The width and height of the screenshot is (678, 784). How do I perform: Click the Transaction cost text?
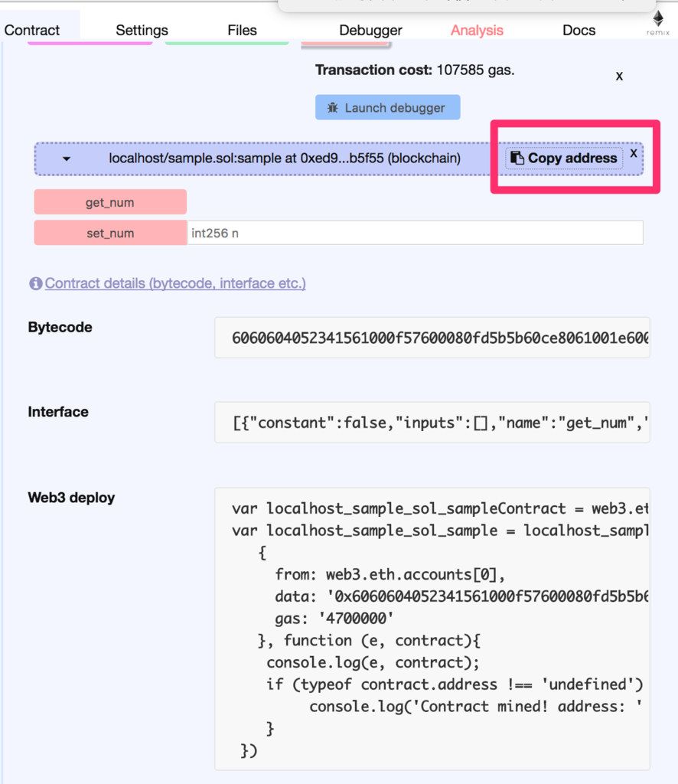coord(415,70)
